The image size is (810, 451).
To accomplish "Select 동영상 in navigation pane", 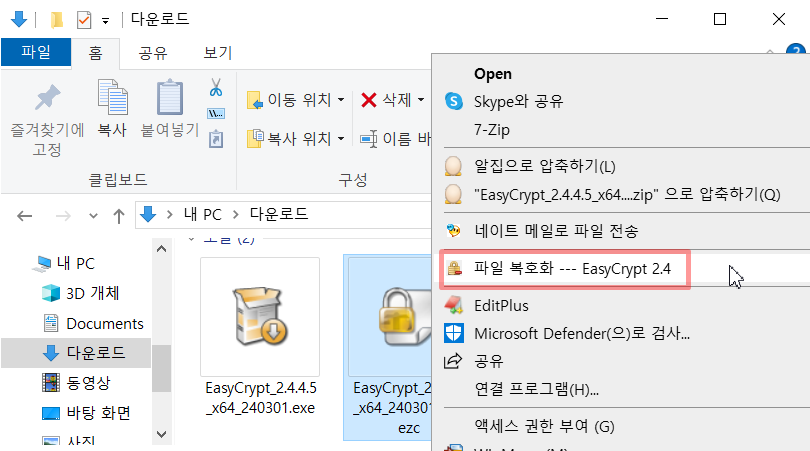I will (76, 383).
